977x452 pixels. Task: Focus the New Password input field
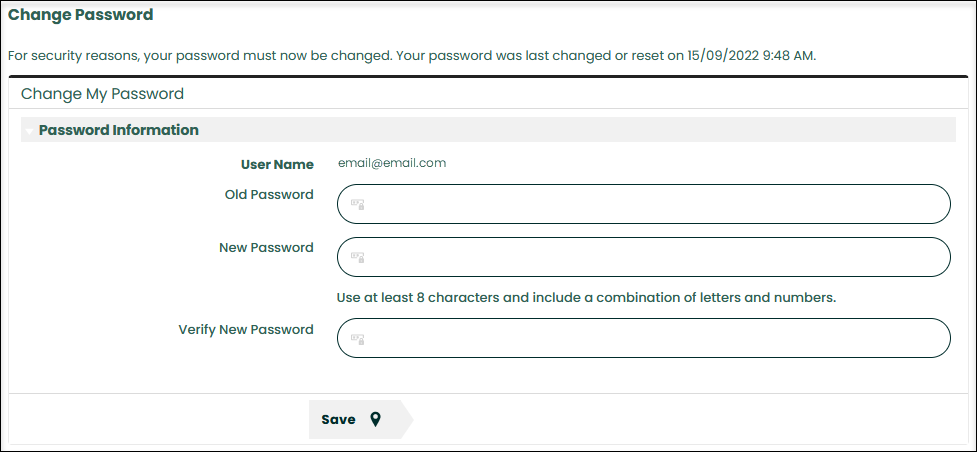(650, 257)
